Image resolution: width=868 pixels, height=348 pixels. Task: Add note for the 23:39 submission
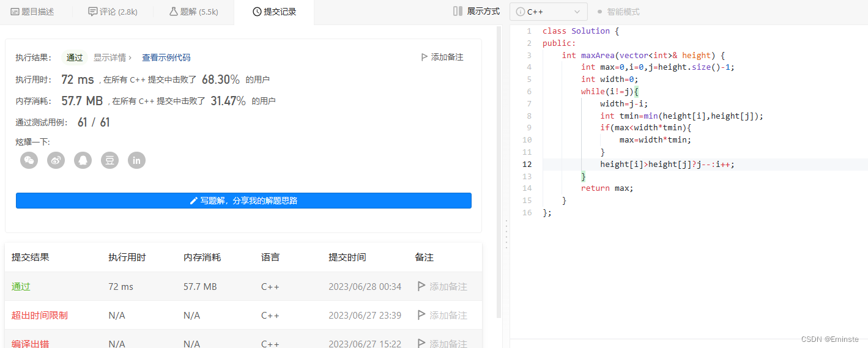(442, 315)
